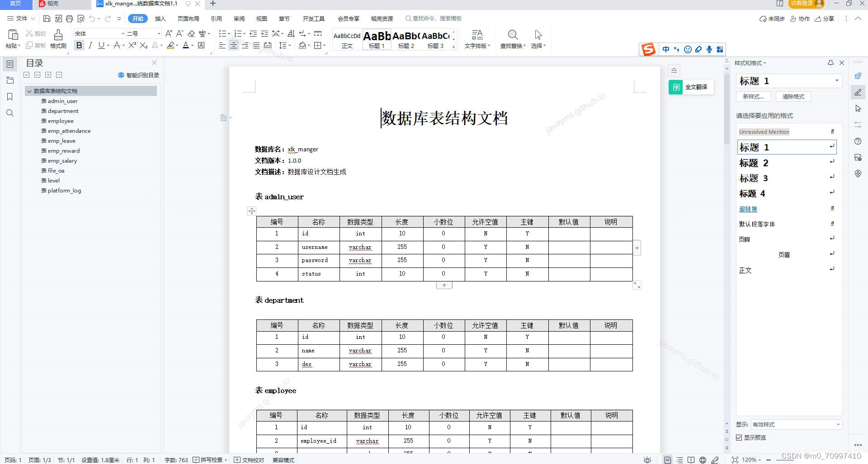Toggle Italic formatting button
The width and height of the screenshot is (868, 464).
[x=90, y=45]
